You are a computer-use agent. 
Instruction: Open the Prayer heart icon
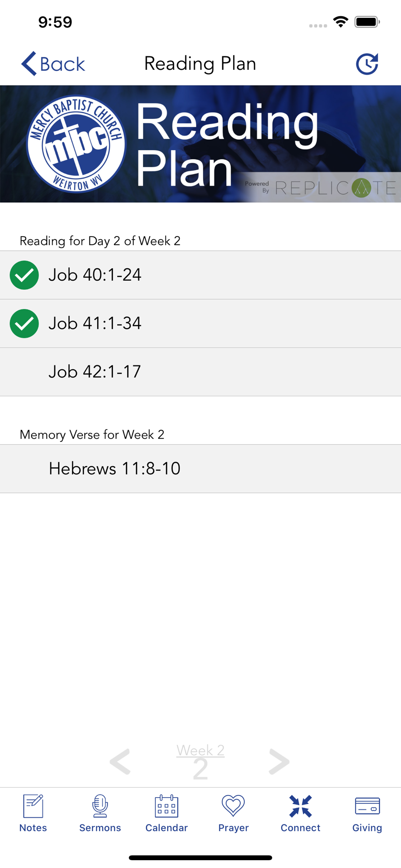click(233, 806)
